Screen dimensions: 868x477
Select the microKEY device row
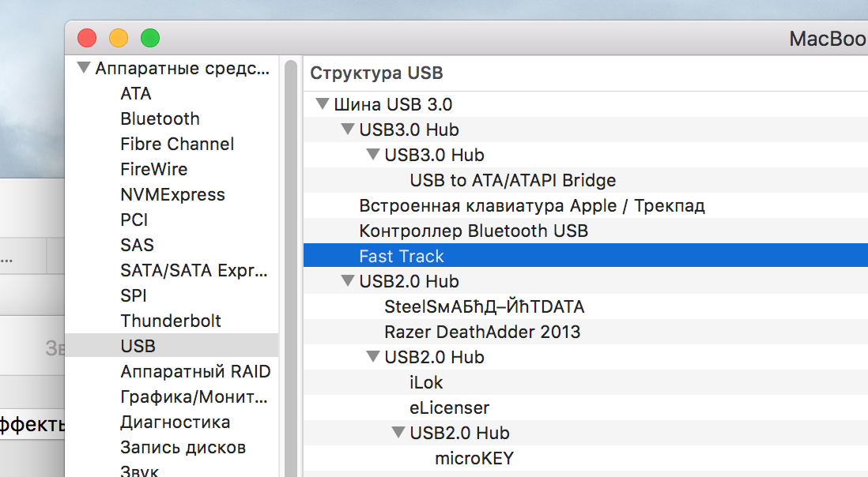coord(586,458)
